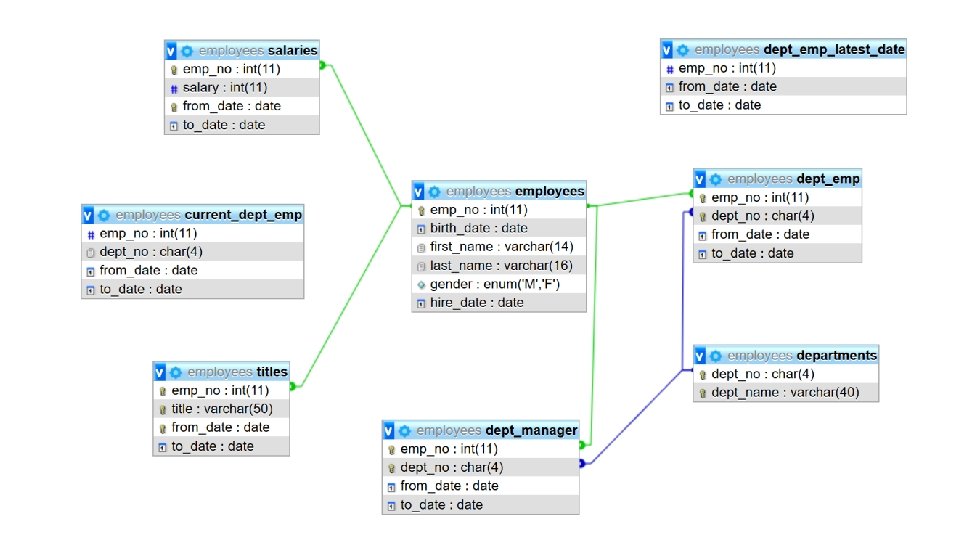Collapse the departments table using V toggle

tap(700, 356)
